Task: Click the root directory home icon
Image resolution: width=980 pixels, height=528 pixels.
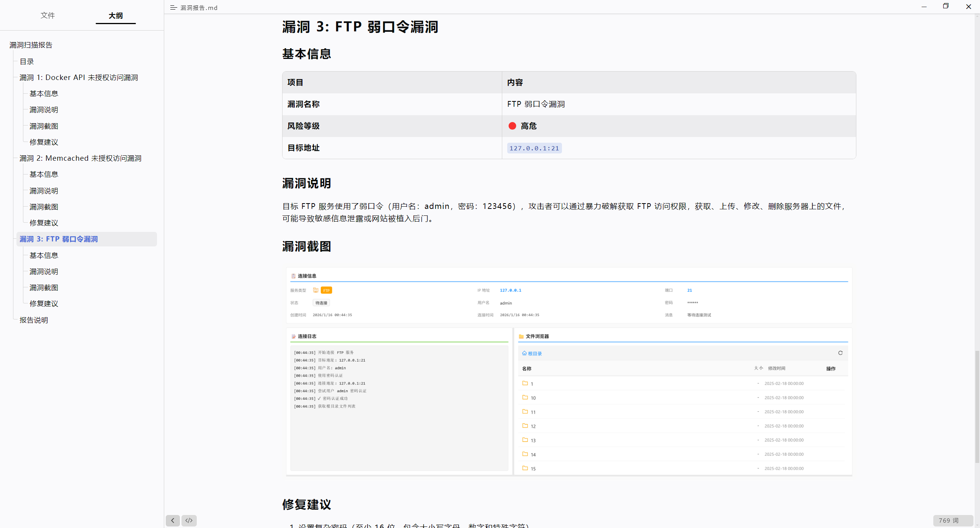Action: click(x=524, y=353)
